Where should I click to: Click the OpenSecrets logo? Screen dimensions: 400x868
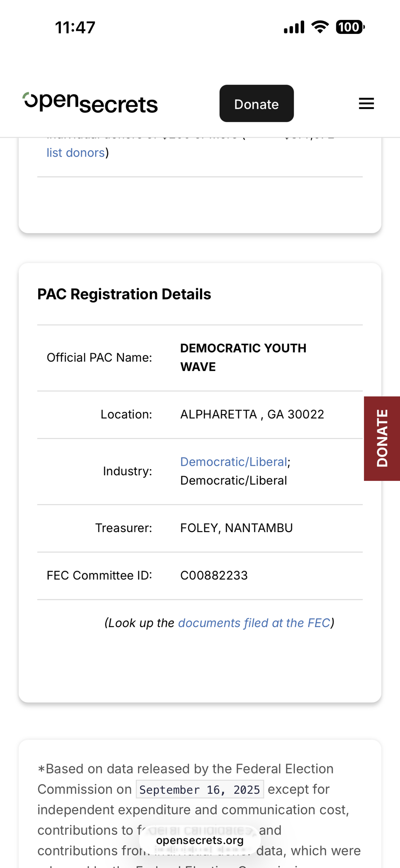pos(90,103)
